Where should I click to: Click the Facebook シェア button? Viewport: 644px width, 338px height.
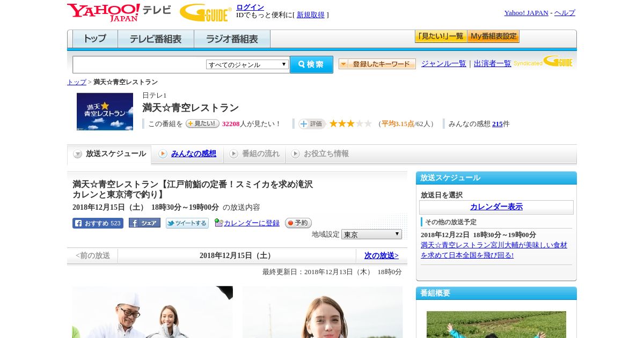click(144, 223)
